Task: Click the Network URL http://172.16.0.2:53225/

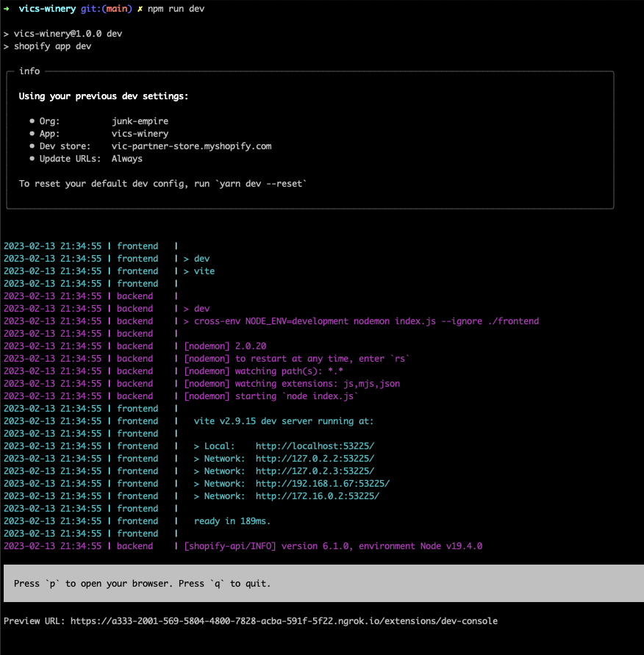Action: [318, 496]
